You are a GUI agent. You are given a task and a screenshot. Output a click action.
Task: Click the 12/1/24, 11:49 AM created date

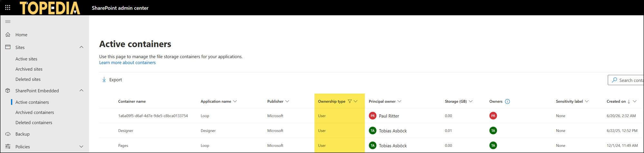[x=622, y=146]
